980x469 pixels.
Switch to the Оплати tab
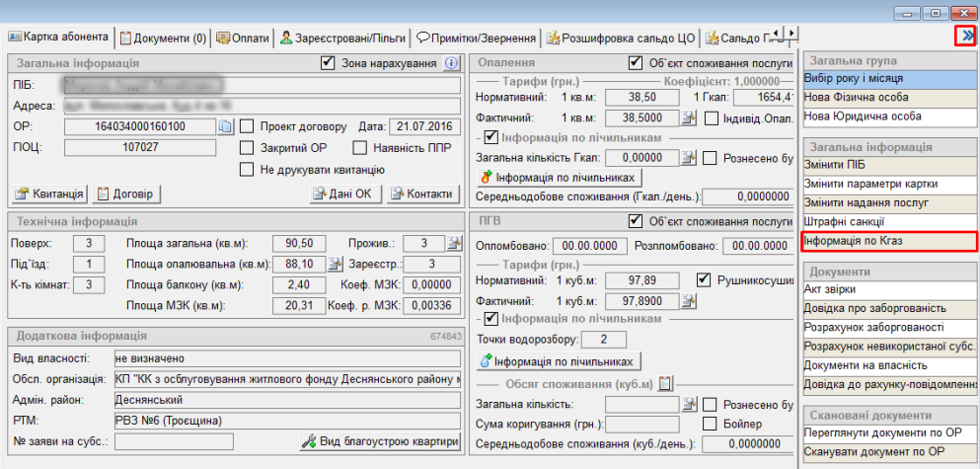tap(243, 38)
